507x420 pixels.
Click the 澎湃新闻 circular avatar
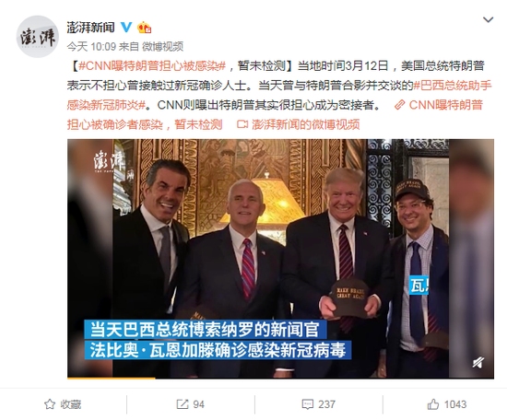[38, 37]
